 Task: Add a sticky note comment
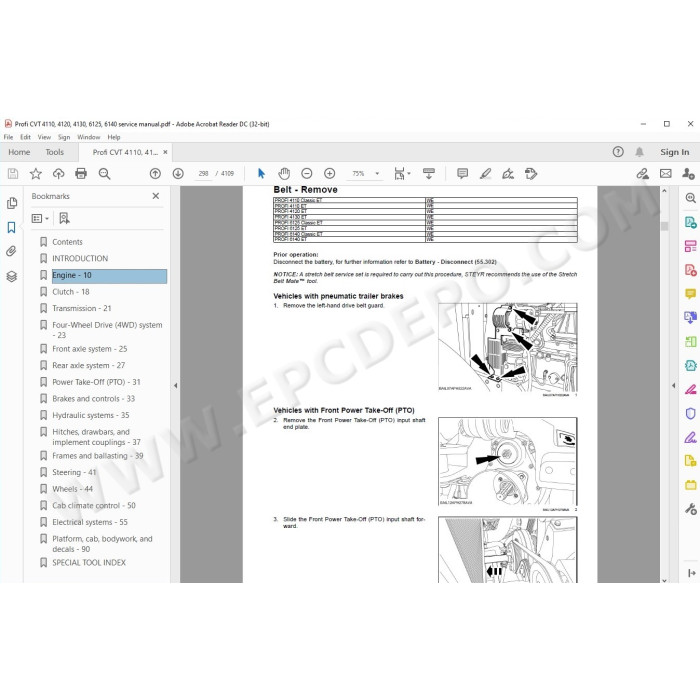click(462, 174)
